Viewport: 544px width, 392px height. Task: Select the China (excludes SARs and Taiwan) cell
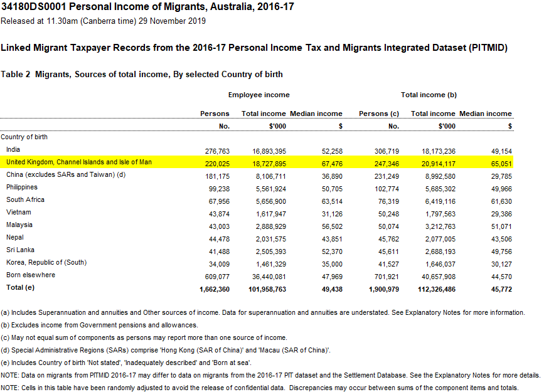66,174
